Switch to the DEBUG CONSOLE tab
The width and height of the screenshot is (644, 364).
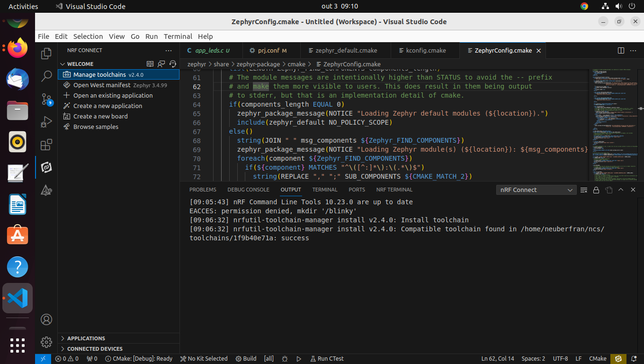248,190
